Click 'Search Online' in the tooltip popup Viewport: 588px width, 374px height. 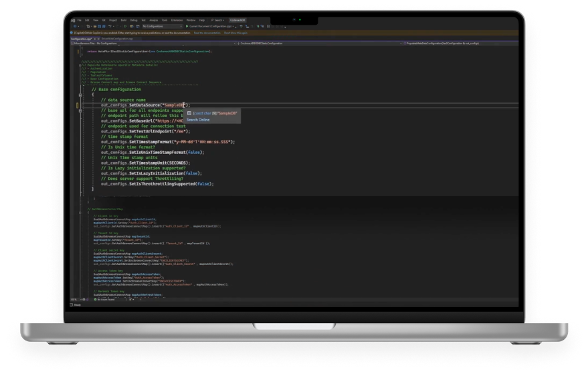pos(198,119)
